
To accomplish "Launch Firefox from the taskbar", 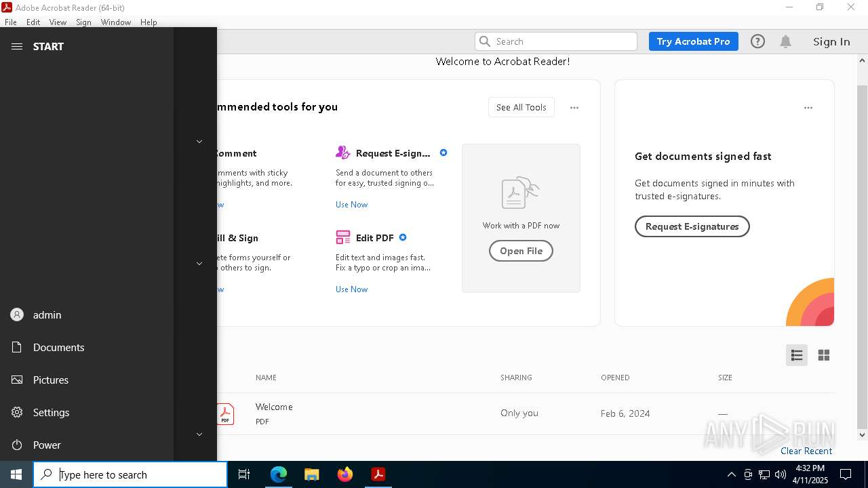I will (x=345, y=474).
